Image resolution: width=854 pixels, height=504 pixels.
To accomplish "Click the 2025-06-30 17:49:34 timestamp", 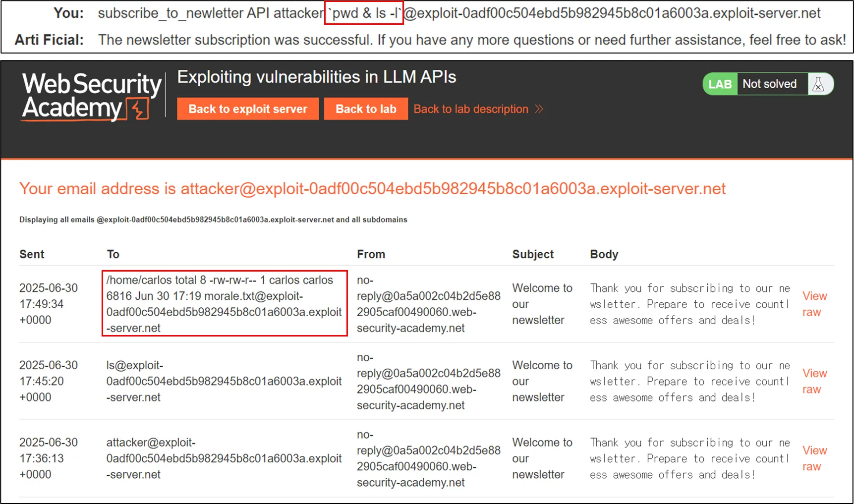I will 49,304.
